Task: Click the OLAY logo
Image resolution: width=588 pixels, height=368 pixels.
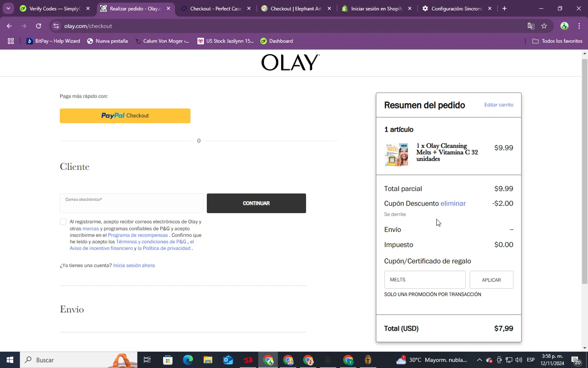Action: point(290,62)
